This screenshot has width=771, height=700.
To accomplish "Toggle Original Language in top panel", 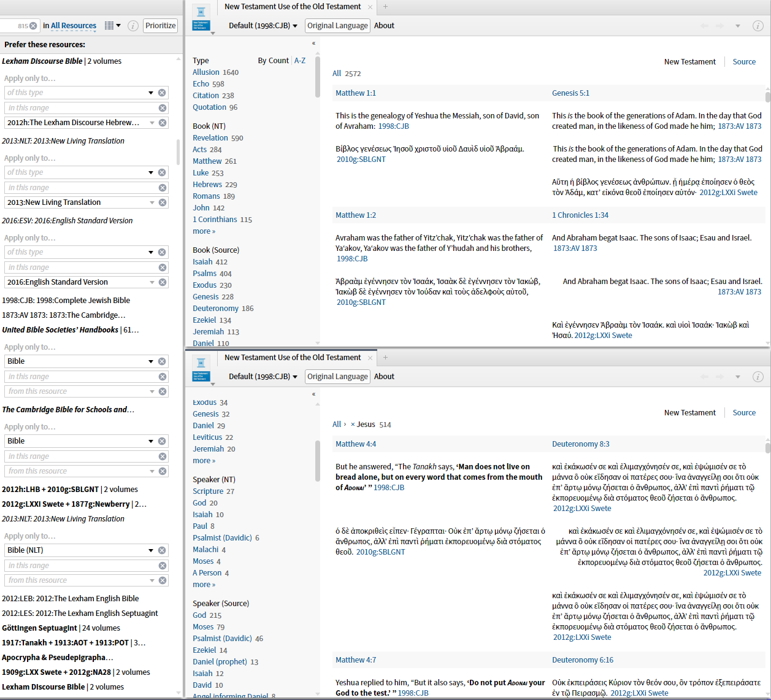I will point(337,26).
